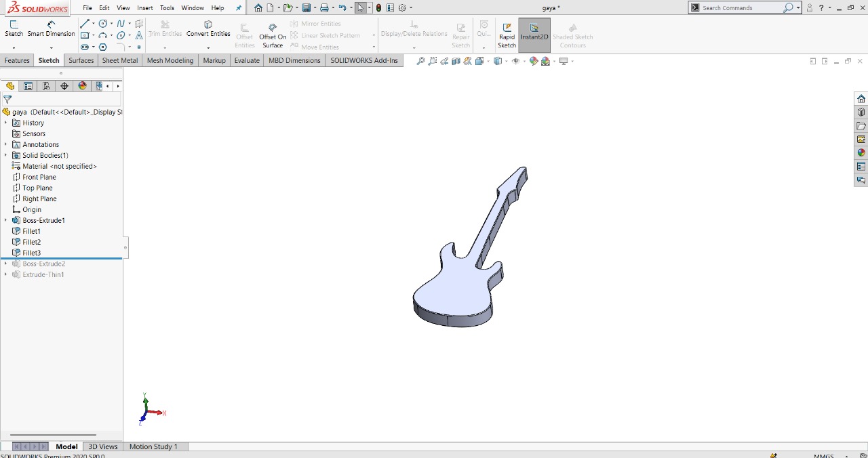Open Sketch dropdown arrow
868x458 pixels.
pyautogui.click(x=14, y=48)
